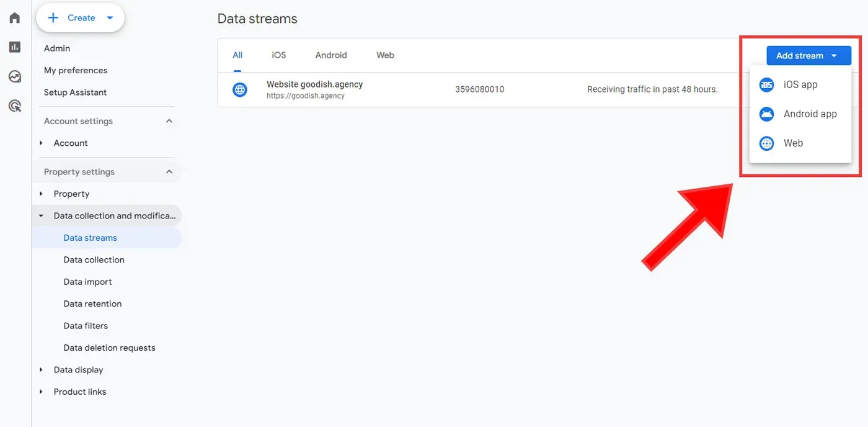Open the Reports bar chart icon
868x427 pixels.
click(15, 47)
